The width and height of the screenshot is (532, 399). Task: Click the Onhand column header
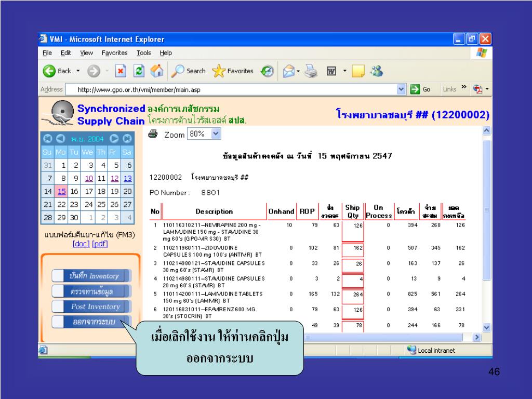[281, 211]
